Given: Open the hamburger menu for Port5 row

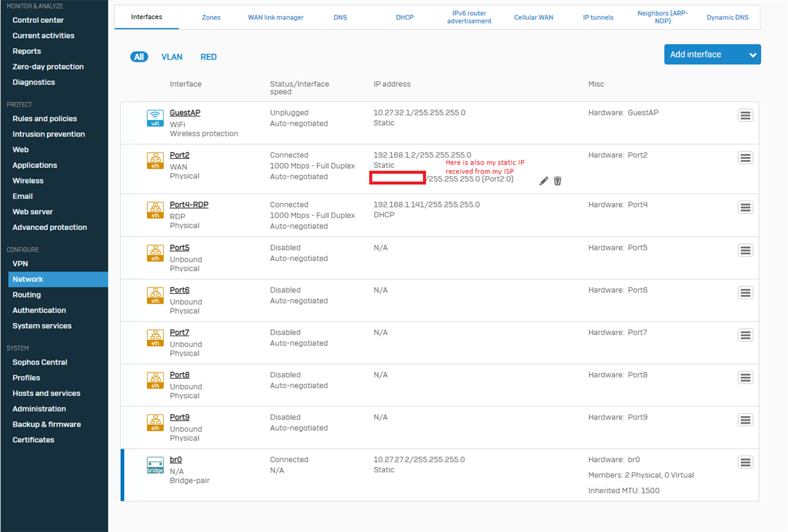Looking at the screenshot, I should point(745,251).
